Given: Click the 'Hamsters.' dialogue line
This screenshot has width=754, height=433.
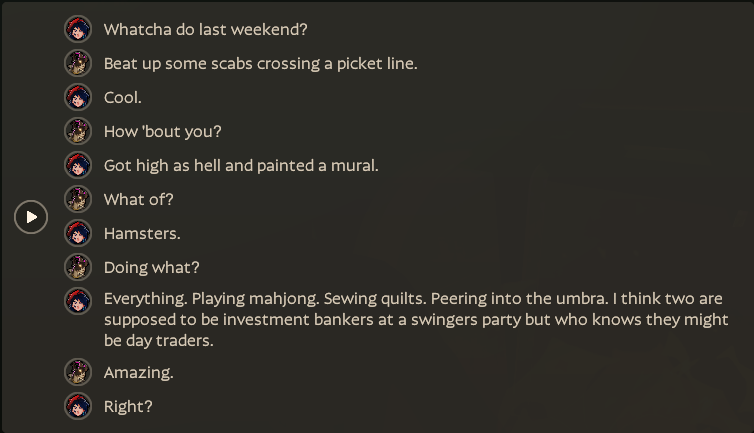Looking at the screenshot, I should [142, 234].
